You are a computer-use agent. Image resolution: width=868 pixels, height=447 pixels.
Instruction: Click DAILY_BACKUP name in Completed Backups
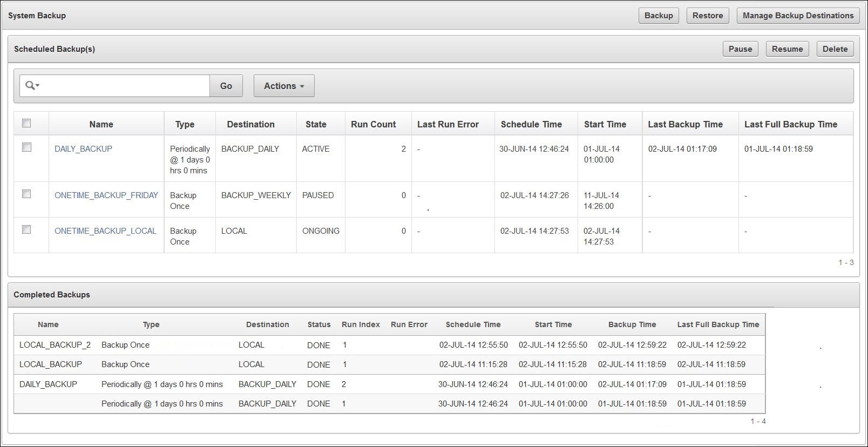point(48,384)
